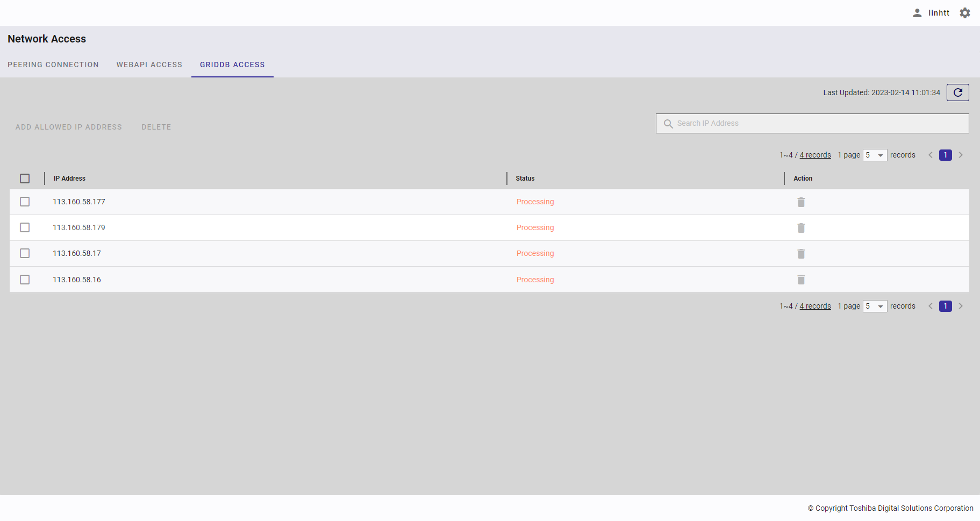Switch to the WebAPI Access tab

pos(149,65)
